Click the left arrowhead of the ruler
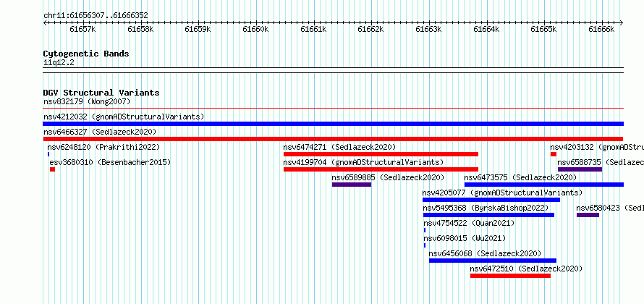The height and width of the screenshot is (304, 644). [x=45, y=23]
